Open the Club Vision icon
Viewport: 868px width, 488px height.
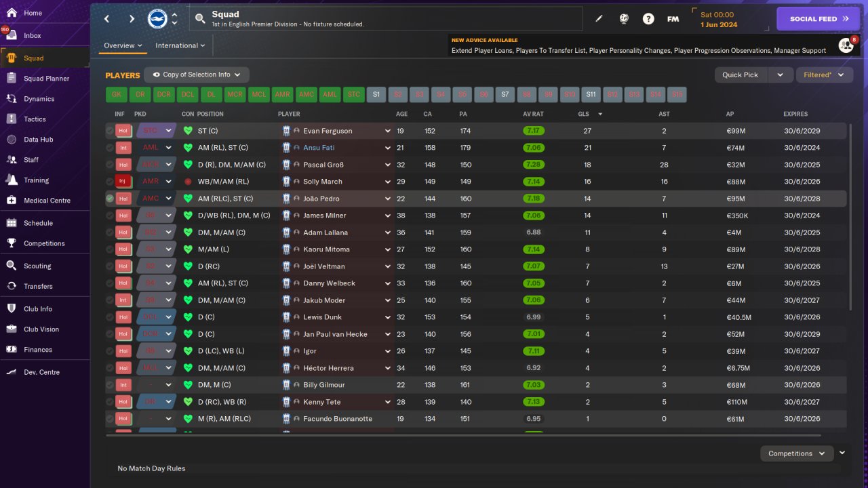click(12, 329)
